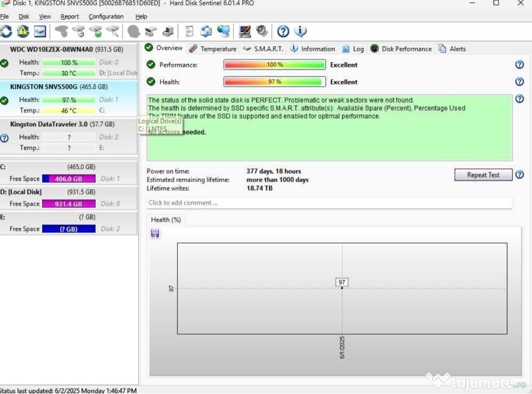Click the Status last updated text
This screenshot has height=394, width=532.
[x=68, y=390]
